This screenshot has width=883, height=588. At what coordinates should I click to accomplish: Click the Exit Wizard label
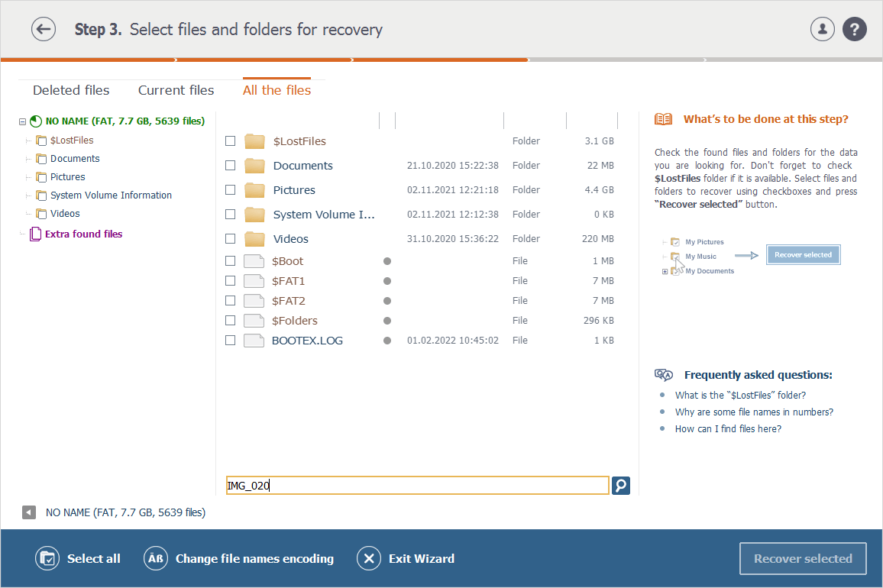421,559
